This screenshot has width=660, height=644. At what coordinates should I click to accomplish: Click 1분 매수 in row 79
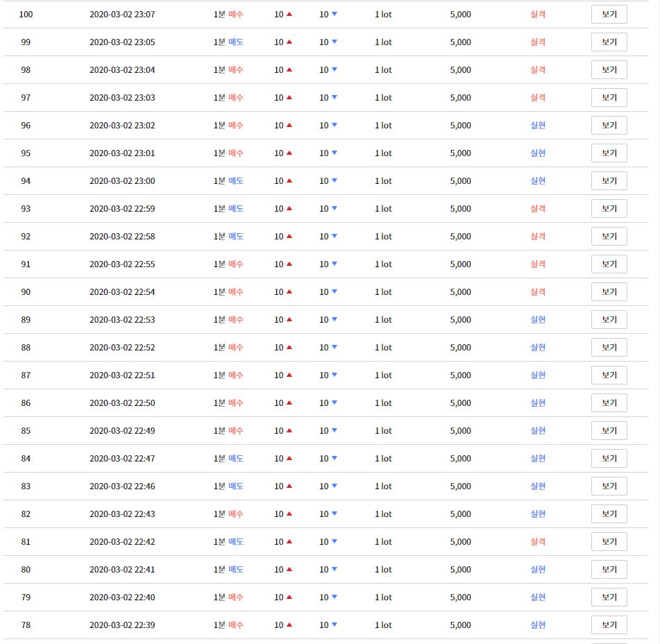point(228,598)
